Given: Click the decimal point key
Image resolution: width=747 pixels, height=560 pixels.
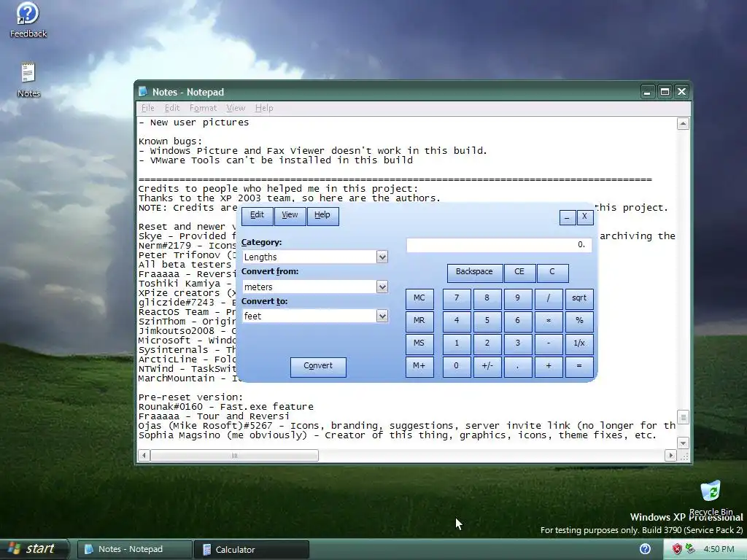Looking at the screenshot, I should pyautogui.click(x=518, y=367).
